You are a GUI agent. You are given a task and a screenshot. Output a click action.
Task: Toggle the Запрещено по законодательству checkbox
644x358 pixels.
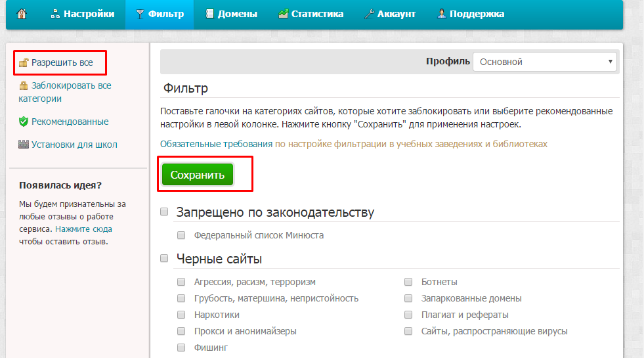(164, 212)
